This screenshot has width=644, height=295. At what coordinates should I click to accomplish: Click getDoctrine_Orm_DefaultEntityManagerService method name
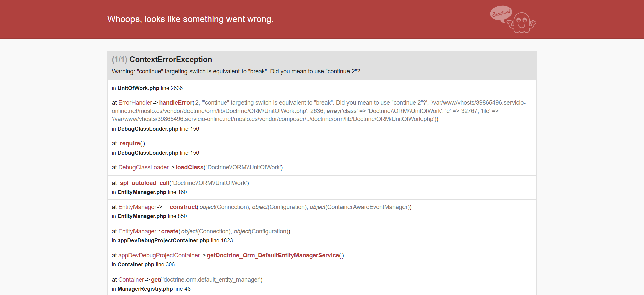pyautogui.click(x=273, y=255)
